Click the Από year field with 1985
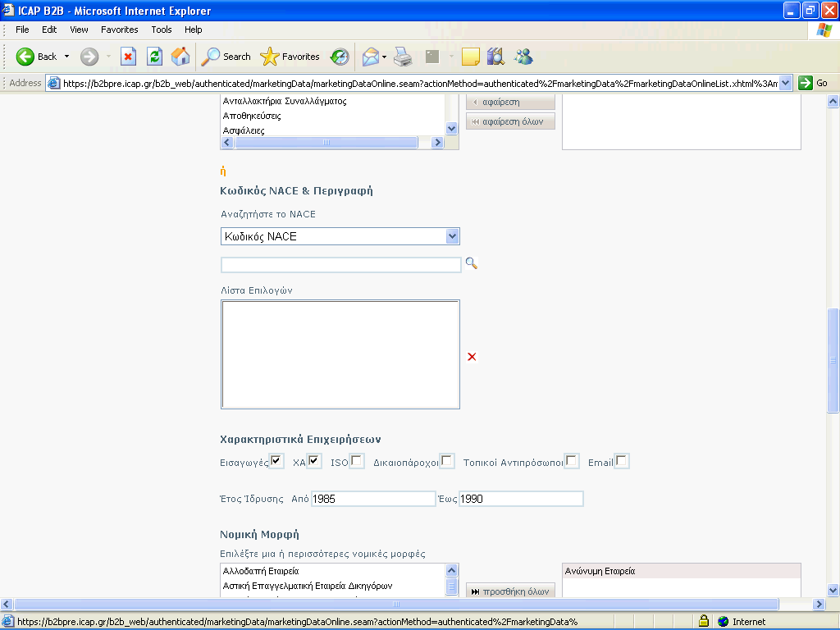Image resolution: width=840 pixels, height=630 pixels. tap(373, 499)
